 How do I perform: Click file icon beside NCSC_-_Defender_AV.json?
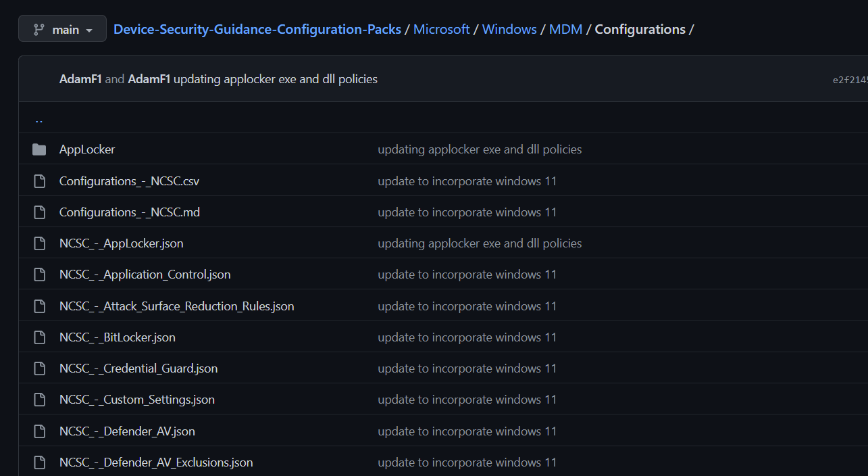pyautogui.click(x=39, y=431)
